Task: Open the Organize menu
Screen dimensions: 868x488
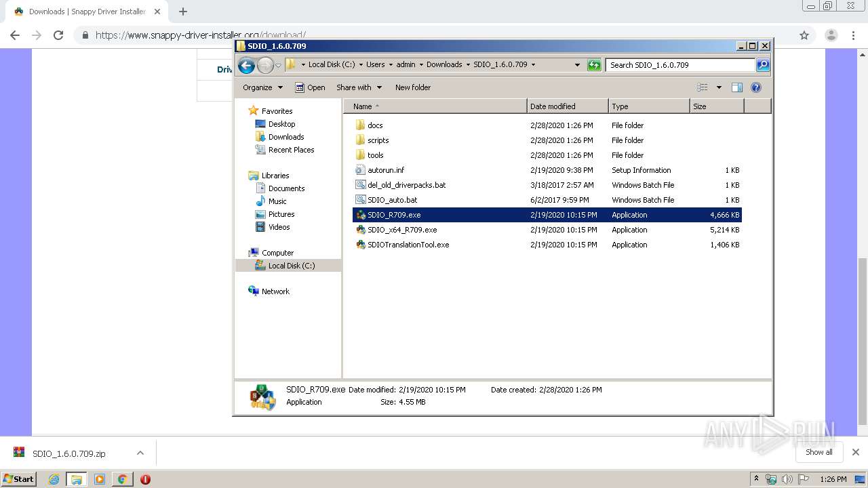Action: (262, 87)
